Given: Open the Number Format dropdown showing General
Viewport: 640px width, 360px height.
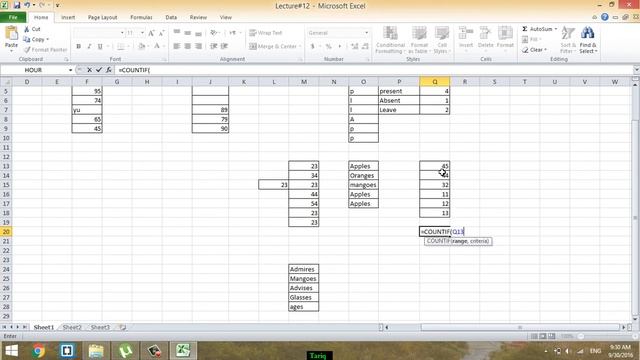Looking at the screenshot, I should pyautogui.click(x=366, y=33).
